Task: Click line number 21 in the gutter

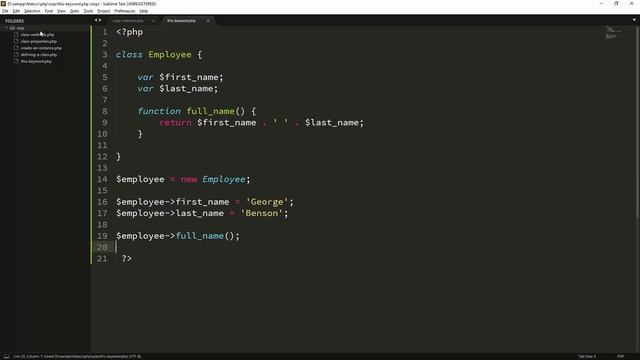Action: (x=102, y=258)
